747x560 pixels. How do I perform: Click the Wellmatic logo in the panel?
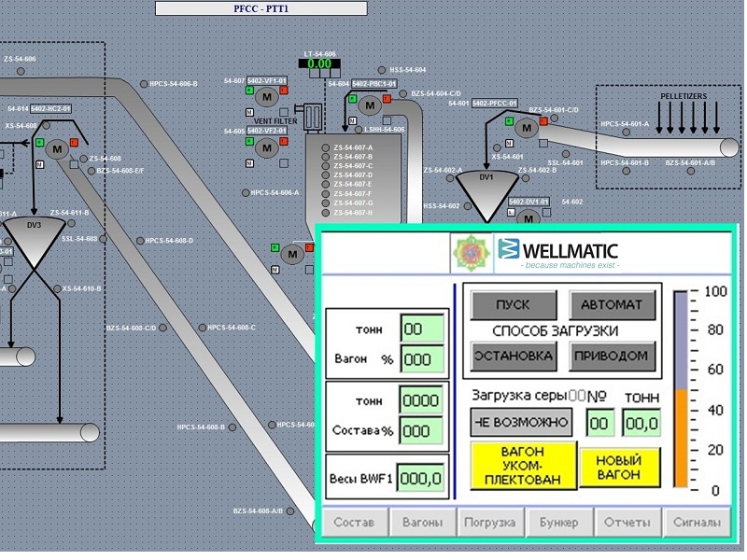click(x=557, y=252)
